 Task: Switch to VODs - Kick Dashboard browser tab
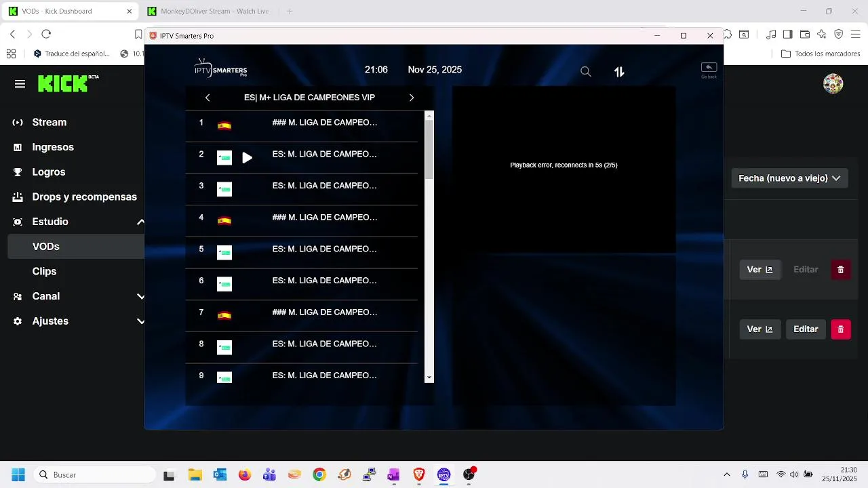pos(71,11)
